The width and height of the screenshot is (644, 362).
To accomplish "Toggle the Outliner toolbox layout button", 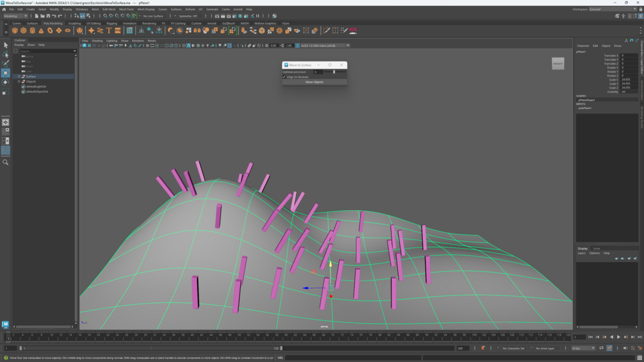I will (x=5, y=150).
